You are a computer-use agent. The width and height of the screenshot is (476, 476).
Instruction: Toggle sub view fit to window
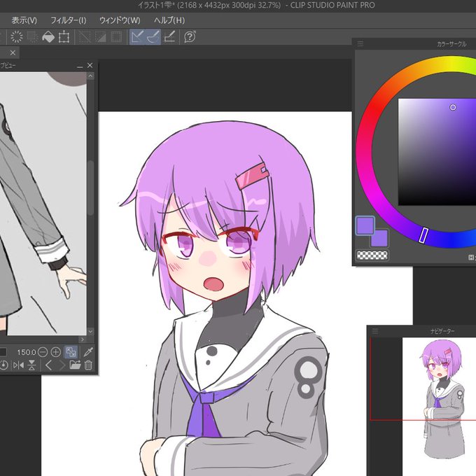pos(71,352)
